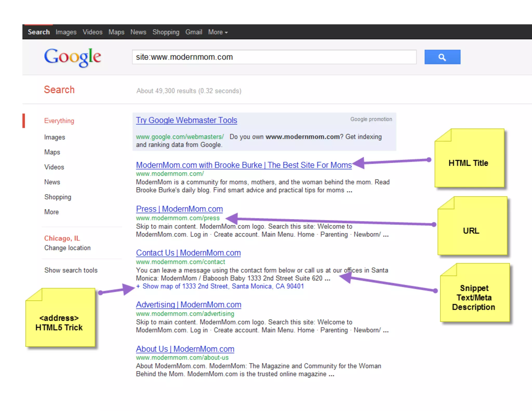Image resolution: width=532 pixels, height=411 pixels.
Task: Expand Show map of 1333 2nd Street
Action: (220, 286)
